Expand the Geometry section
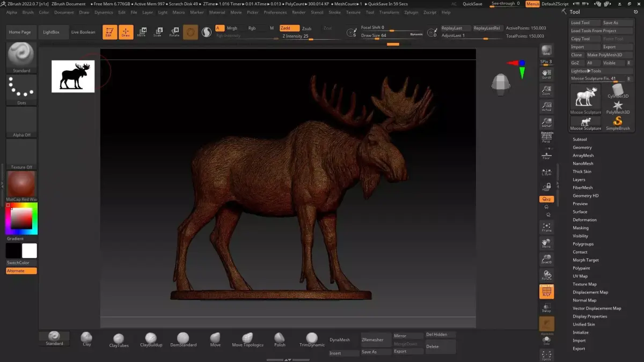Screen dimensions: 644x362 (582, 147)
